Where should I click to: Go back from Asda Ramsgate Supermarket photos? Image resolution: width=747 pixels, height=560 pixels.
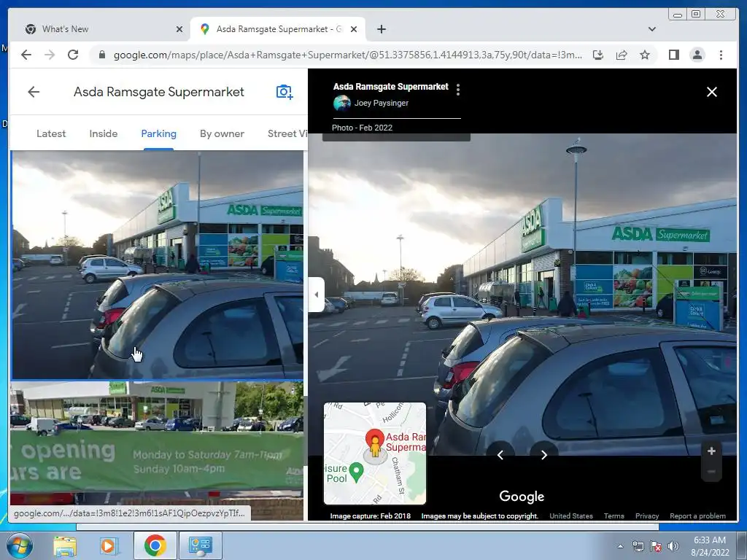click(34, 92)
